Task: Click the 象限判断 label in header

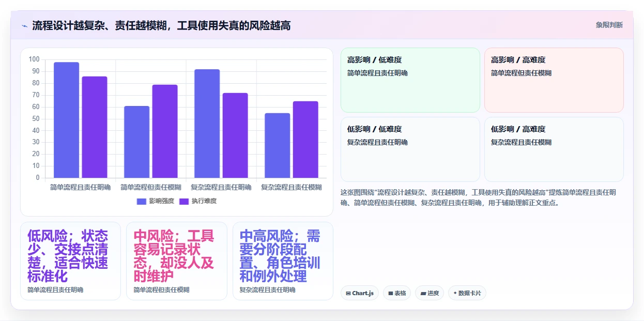Action: pos(609,25)
